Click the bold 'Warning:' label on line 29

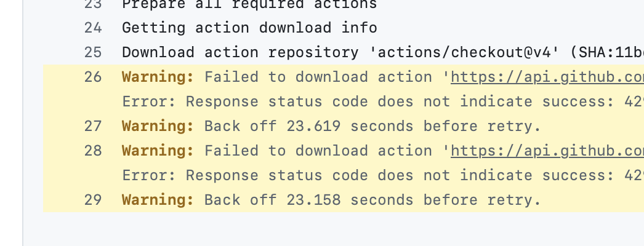(158, 200)
